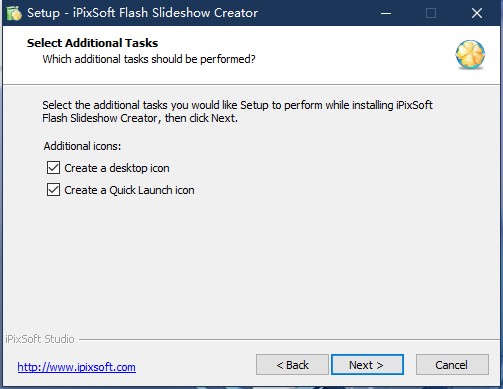Click 'Which additional tasks should be performed?' text
This screenshot has width=503, height=389.
pos(149,59)
